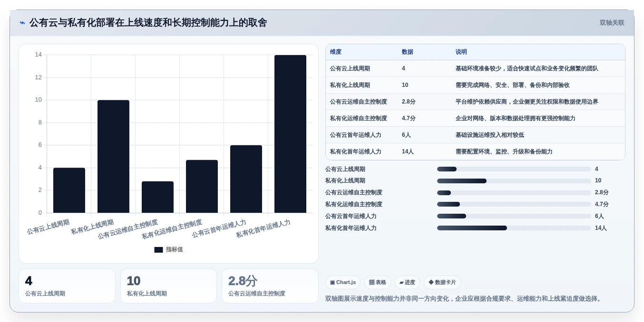Select the 公有云上线周期 table row name

coord(350,69)
